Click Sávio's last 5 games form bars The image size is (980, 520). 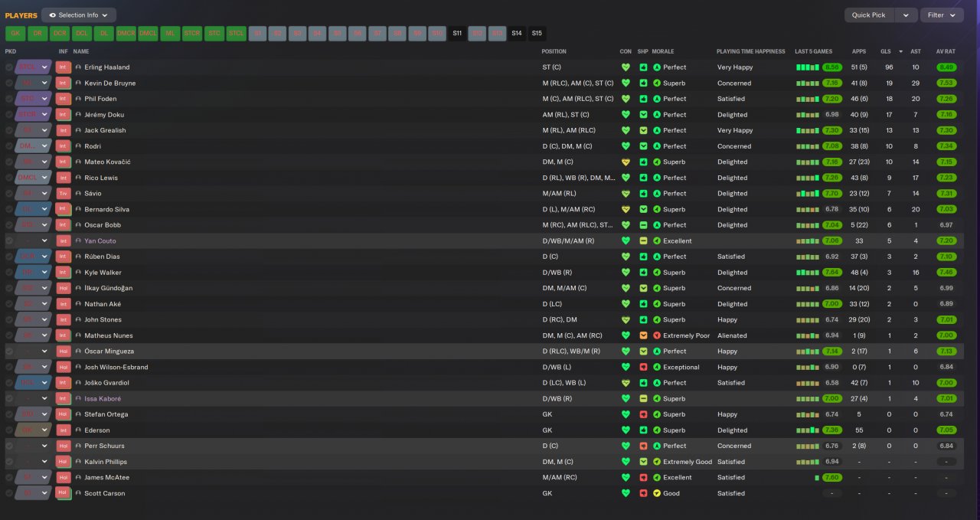click(808, 194)
